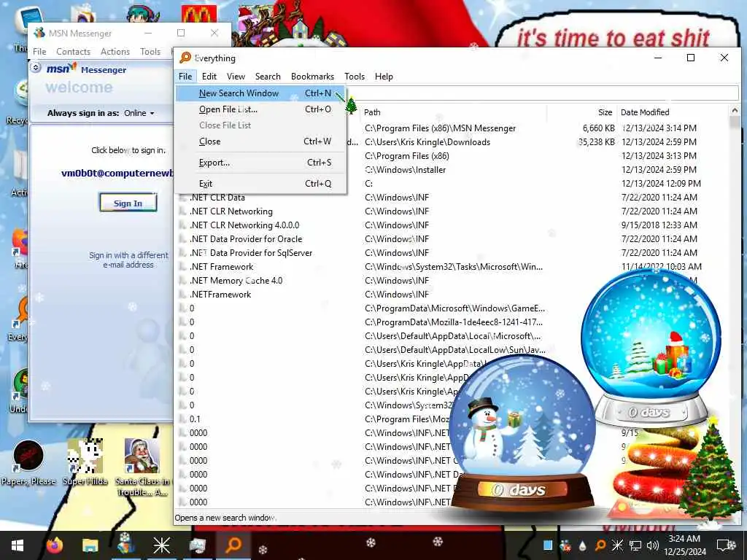Click the snowman snow globe widget
Screen dimensions: 747x560
coord(522,433)
